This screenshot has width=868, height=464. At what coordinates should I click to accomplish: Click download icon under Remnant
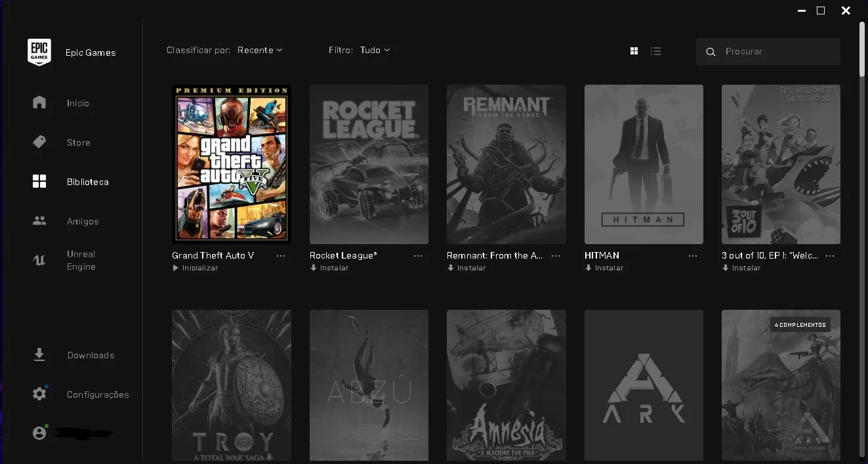(450, 268)
